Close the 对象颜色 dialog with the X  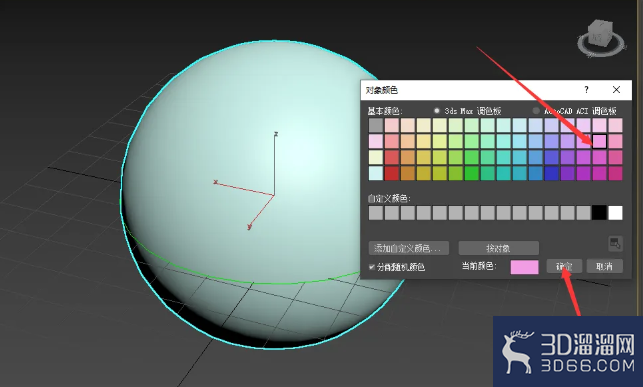616,90
